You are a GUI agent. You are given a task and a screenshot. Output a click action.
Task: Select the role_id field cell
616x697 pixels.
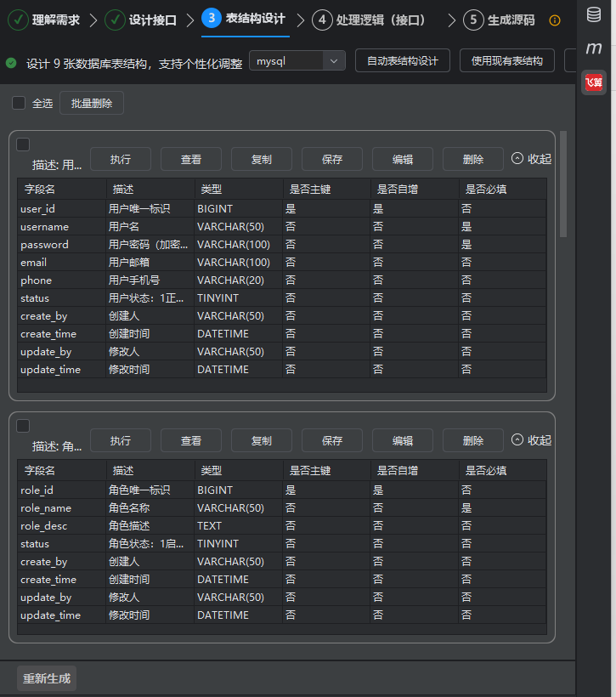61,490
